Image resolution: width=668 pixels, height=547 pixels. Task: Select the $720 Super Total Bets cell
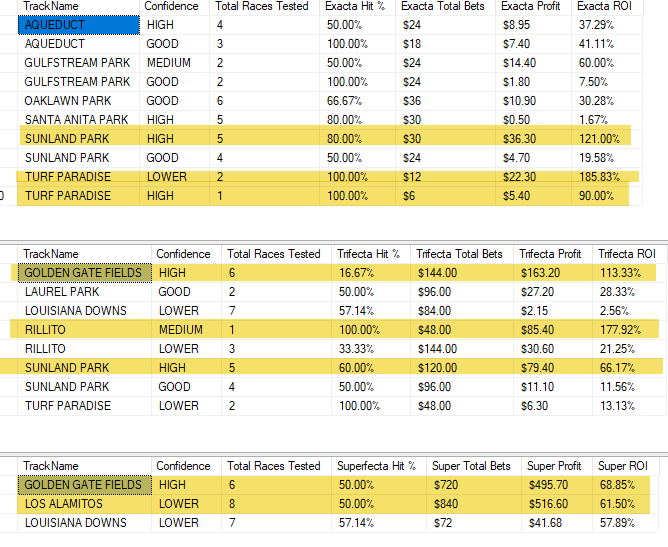[474, 485]
